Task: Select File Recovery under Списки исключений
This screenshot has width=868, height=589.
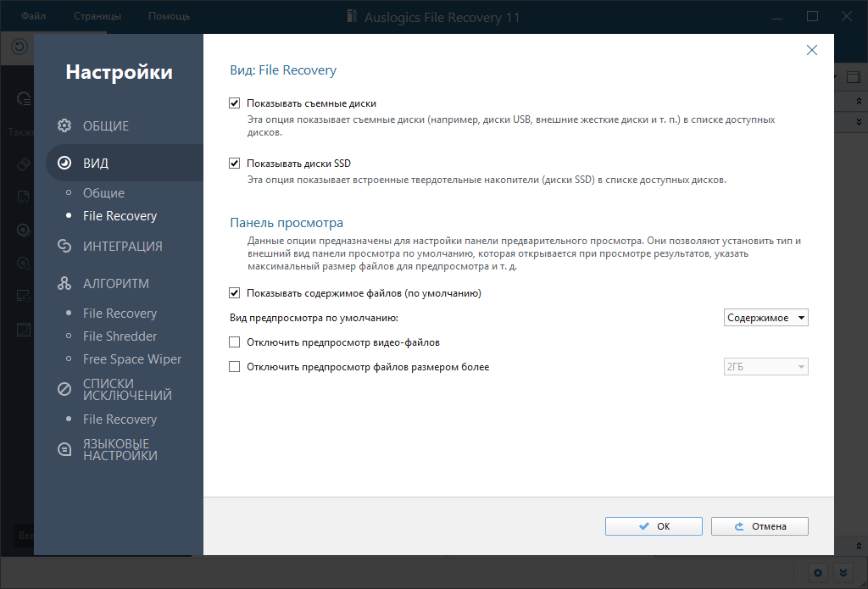Action: (x=120, y=419)
